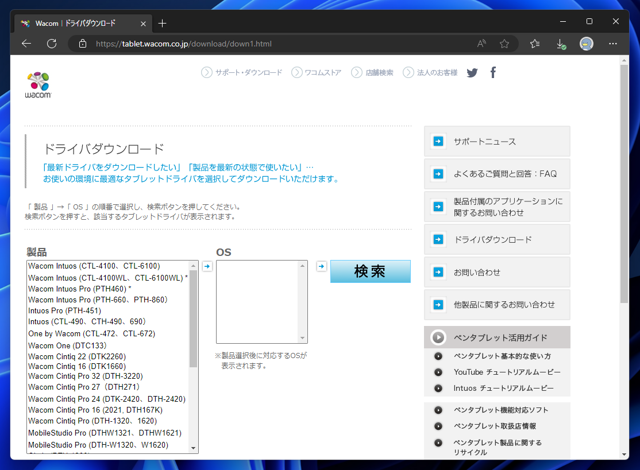Select Intuos Pro (PTH-451)
The width and height of the screenshot is (640, 470).
64,311
